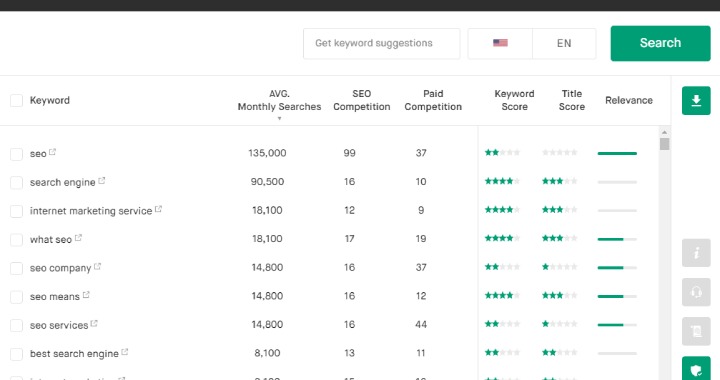Click the table scrollbar thumb
Screen dimensions: 720x380
coord(664,144)
